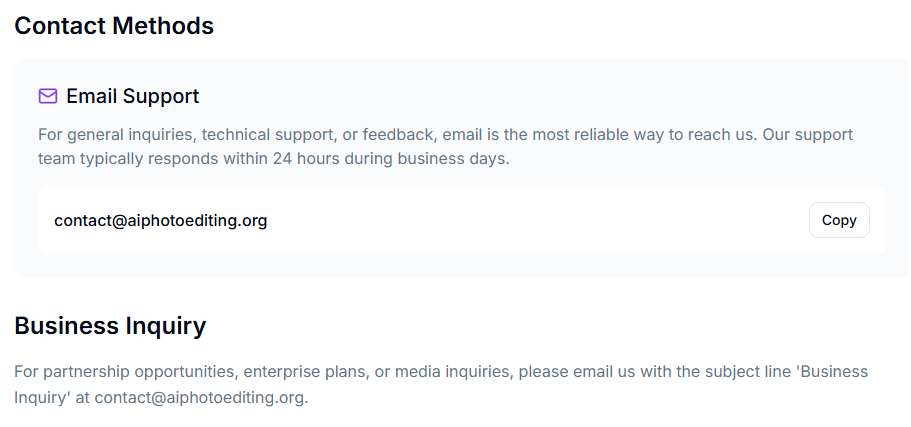This screenshot has height=427, width=911.
Task: Click the 'For partnership opportunities' text
Action: point(126,371)
